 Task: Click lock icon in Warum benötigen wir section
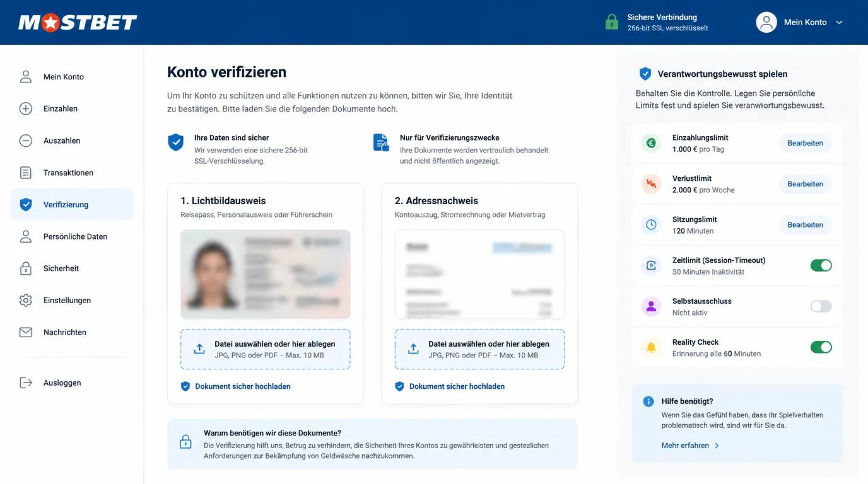coord(185,441)
